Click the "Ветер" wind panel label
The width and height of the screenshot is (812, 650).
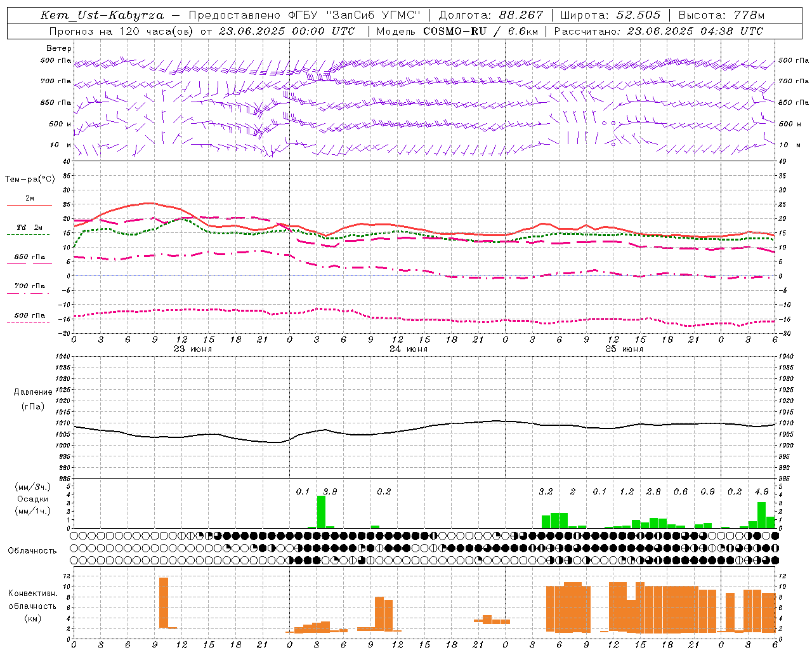59,48
